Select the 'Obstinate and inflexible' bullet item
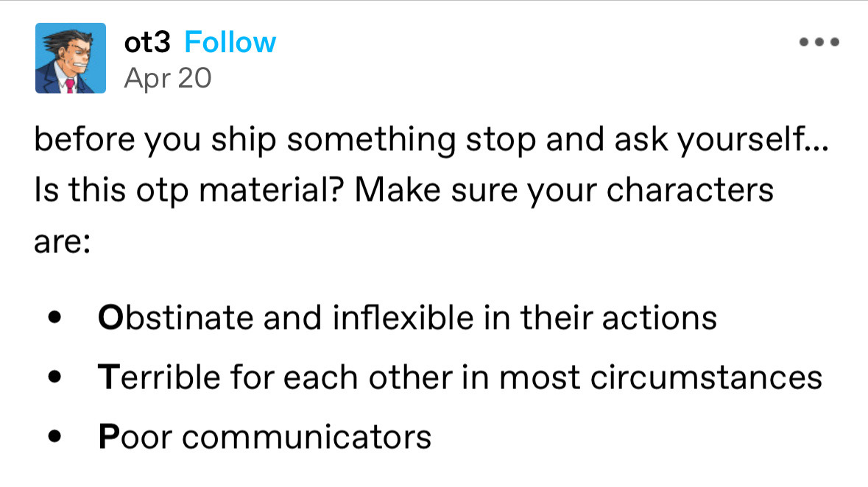 coord(407,318)
